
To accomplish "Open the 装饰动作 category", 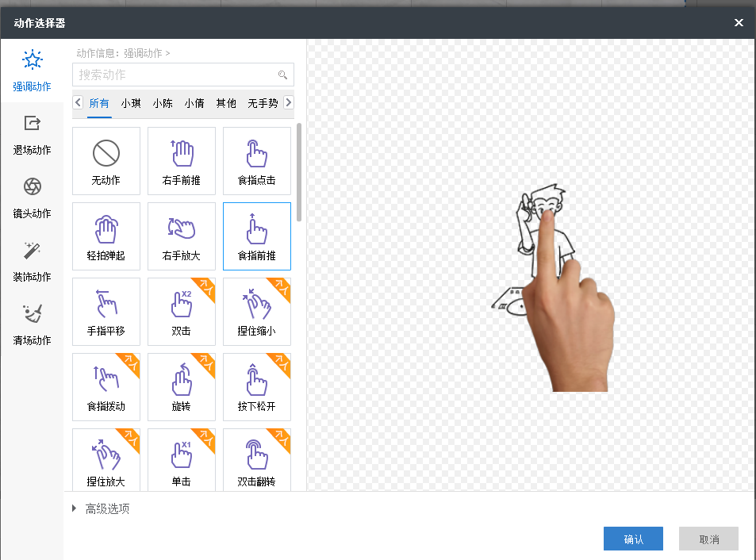I will click(32, 260).
